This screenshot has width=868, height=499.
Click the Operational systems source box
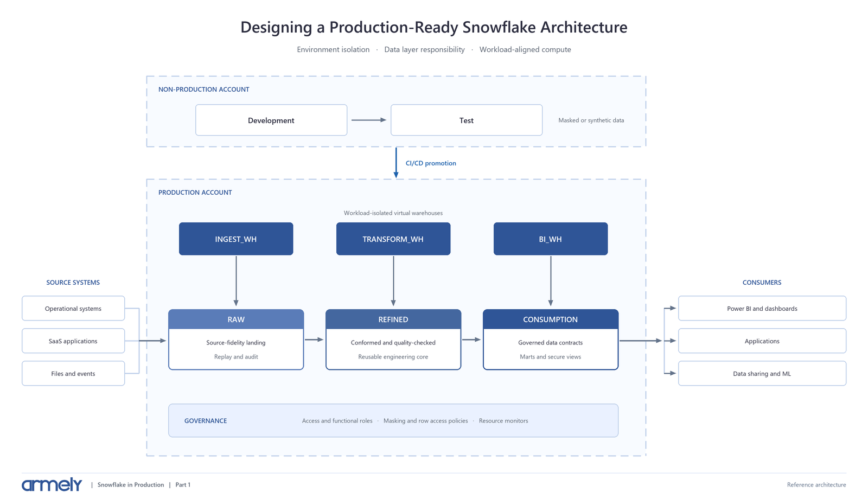coord(73,308)
